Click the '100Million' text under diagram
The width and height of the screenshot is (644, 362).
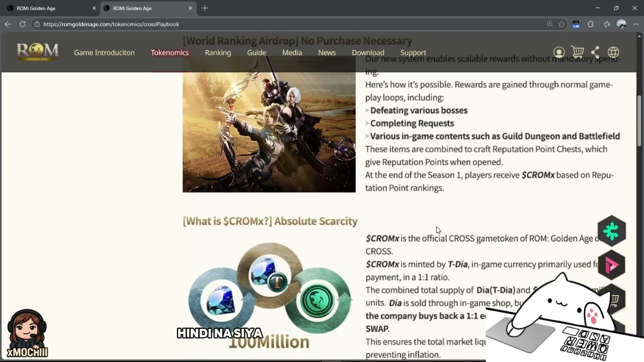(269, 342)
